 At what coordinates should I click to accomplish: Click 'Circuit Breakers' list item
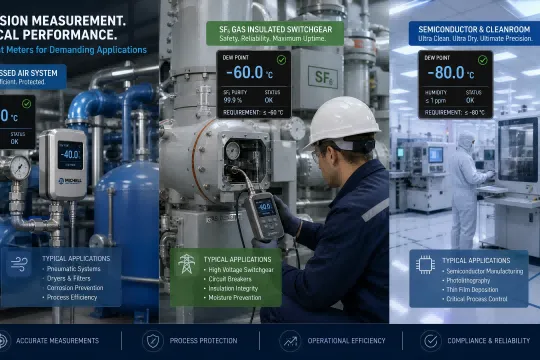(230, 279)
